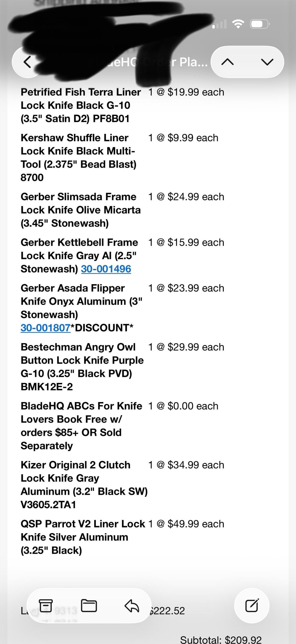
Task: Tap the QSP Parrot V2 item description
Action: click(83, 537)
